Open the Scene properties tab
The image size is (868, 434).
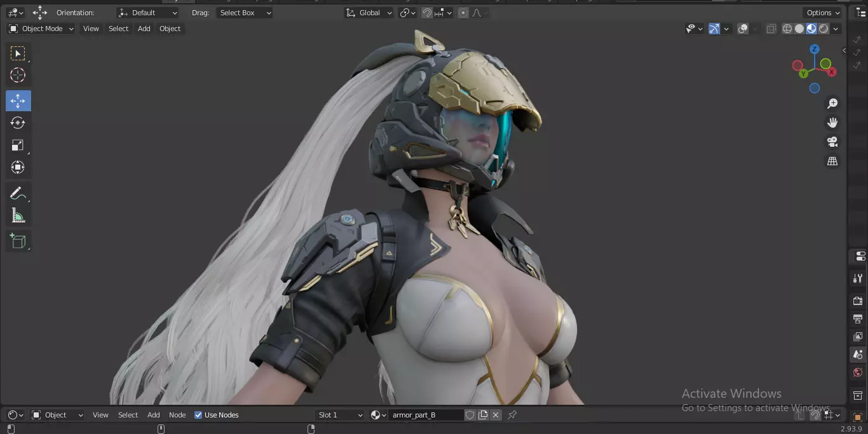point(858,355)
